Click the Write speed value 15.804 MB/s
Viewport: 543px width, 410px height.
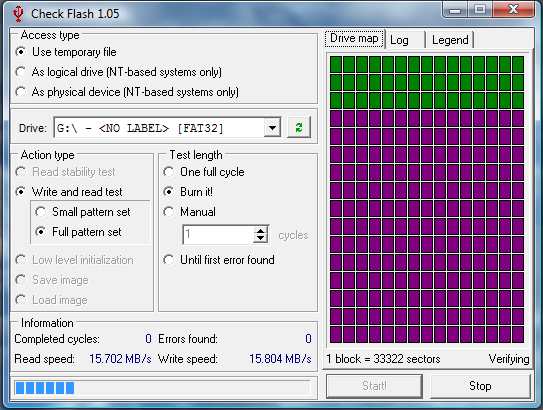click(280, 359)
